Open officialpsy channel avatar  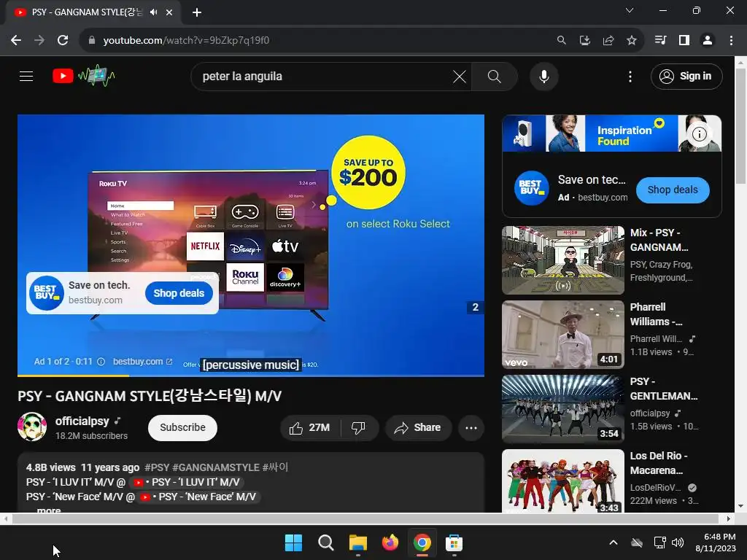tap(32, 427)
